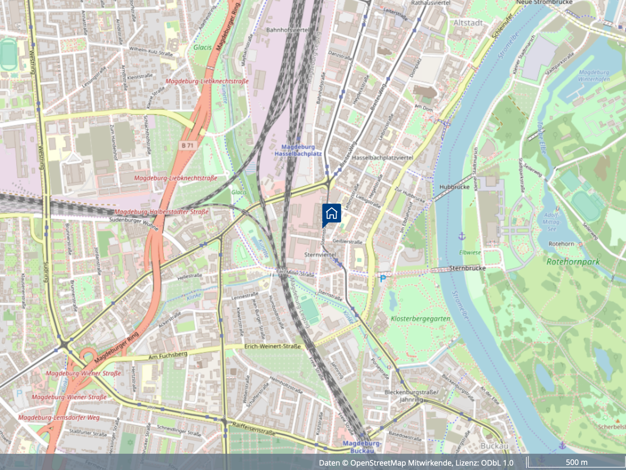Image resolution: width=626 pixels, height=470 pixels.
Task: Click the B 71 road shield
Action: pos(188,145)
